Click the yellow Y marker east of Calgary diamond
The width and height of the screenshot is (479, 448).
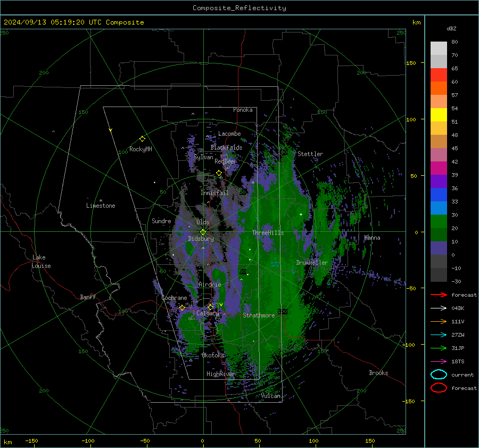pos(221,305)
